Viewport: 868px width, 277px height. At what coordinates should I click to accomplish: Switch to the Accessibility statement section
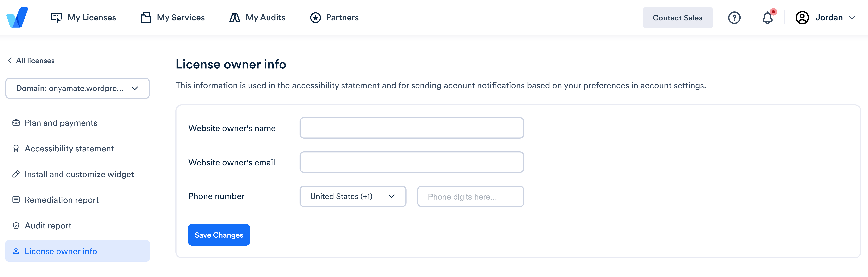coord(69,148)
